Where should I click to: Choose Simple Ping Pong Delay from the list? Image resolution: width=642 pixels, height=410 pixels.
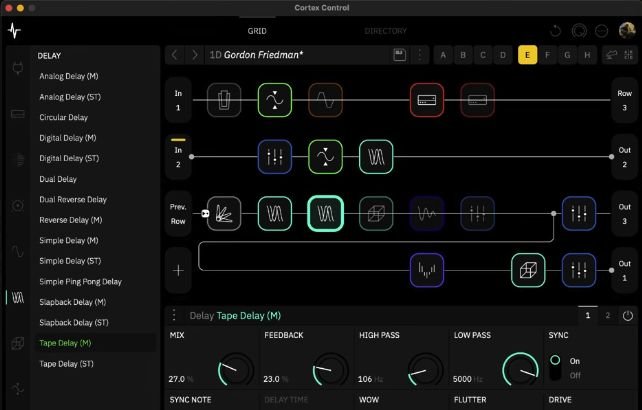click(x=80, y=282)
